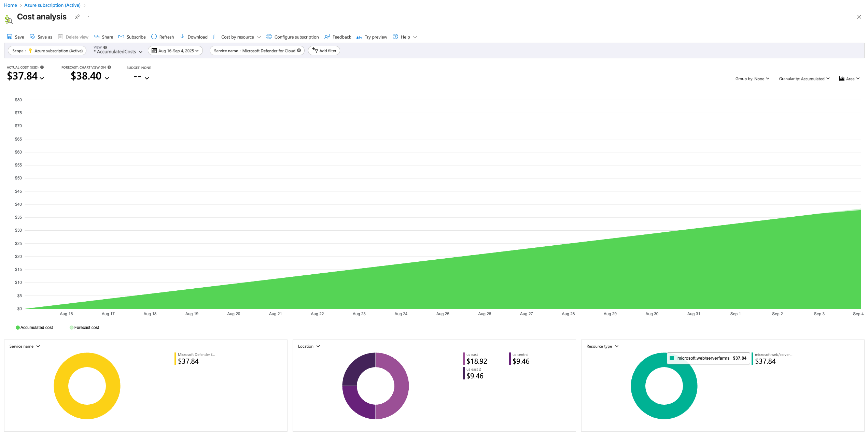868x433 pixels.
Task: Go to Azure subscription breadcrumb link
Action: click(x=52, y=5)
